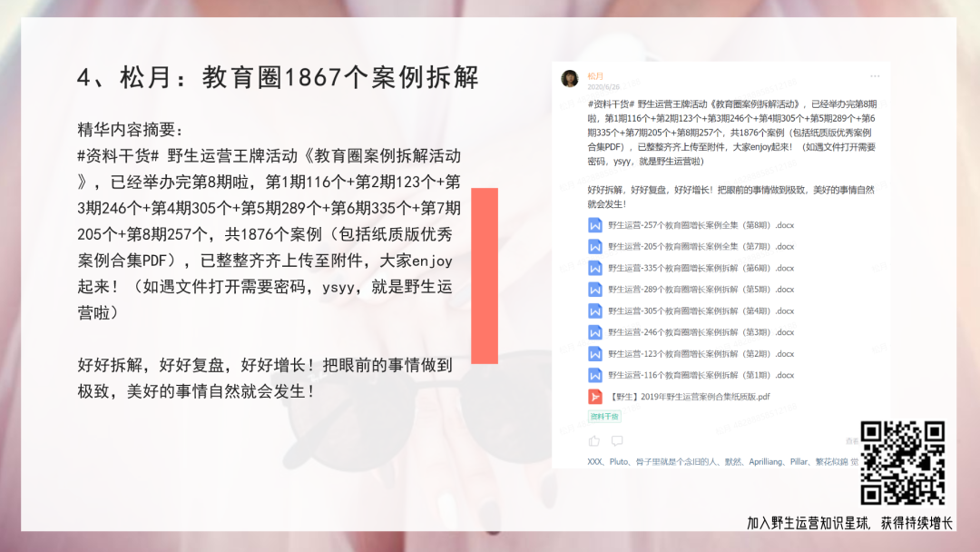Open 野生运营-246个教育圈增长案例拆解（第3期）.docx

(x=701, y=332)
